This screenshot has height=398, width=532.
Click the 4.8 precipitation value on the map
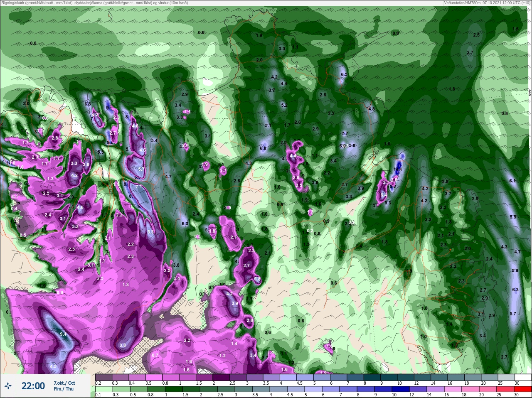(372, 109)
